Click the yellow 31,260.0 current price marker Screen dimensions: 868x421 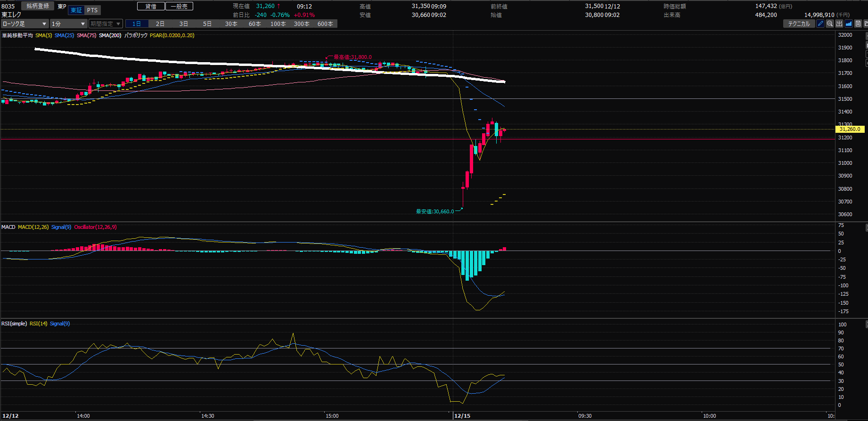pyautogui.click(x=850, y=129)
